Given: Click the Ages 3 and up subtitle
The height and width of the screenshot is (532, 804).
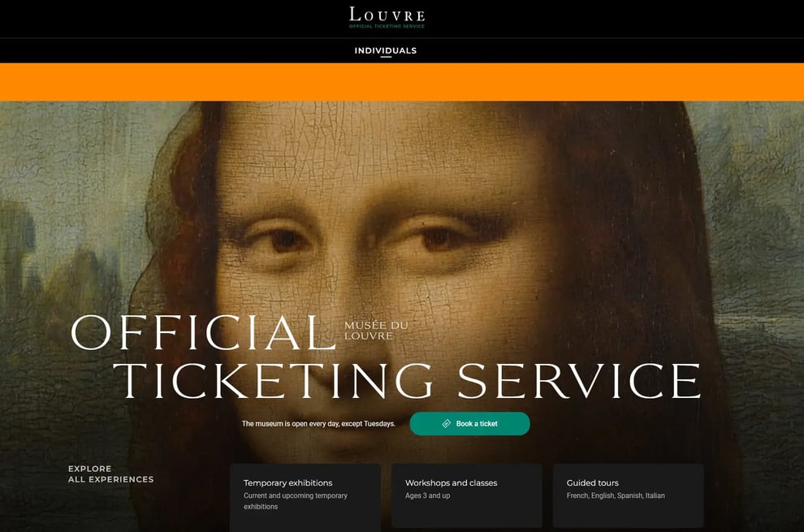Looking at the screenshot, I should 428,495.
